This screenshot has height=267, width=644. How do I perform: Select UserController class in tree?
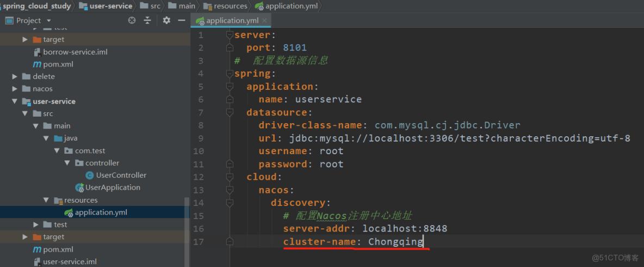tap(121, 175)
